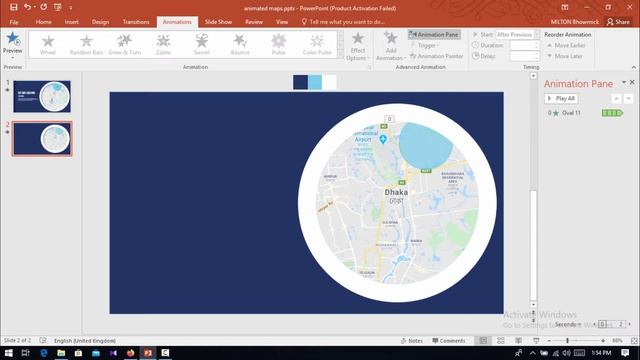This screenshot has height=360, width=640.
Task: Open the Add Animation gallery
Action: [x=391, y=47]
